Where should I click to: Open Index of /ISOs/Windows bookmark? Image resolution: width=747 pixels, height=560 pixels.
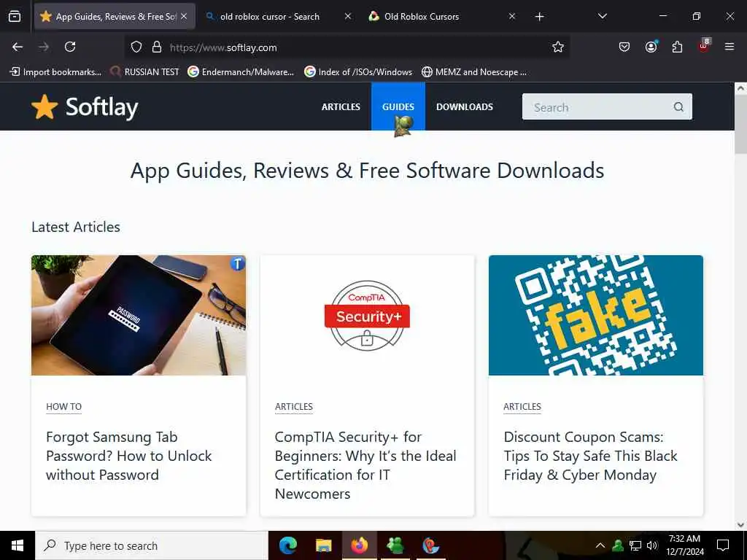358,72
